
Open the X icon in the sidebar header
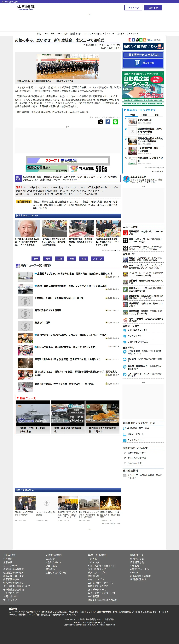[x=137, y=40]
